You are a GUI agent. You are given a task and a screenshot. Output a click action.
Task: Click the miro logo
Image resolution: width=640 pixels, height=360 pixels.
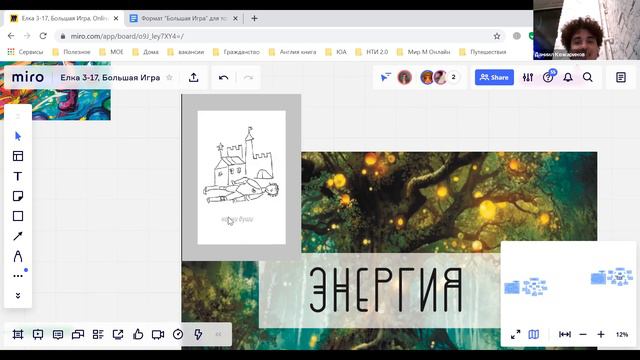tap(28, 77)
